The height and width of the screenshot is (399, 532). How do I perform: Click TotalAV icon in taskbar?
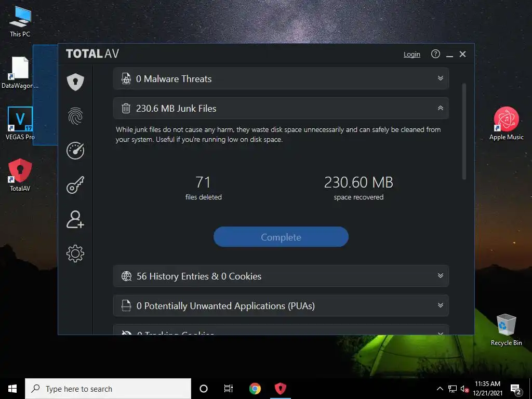(x=280, y=389)
